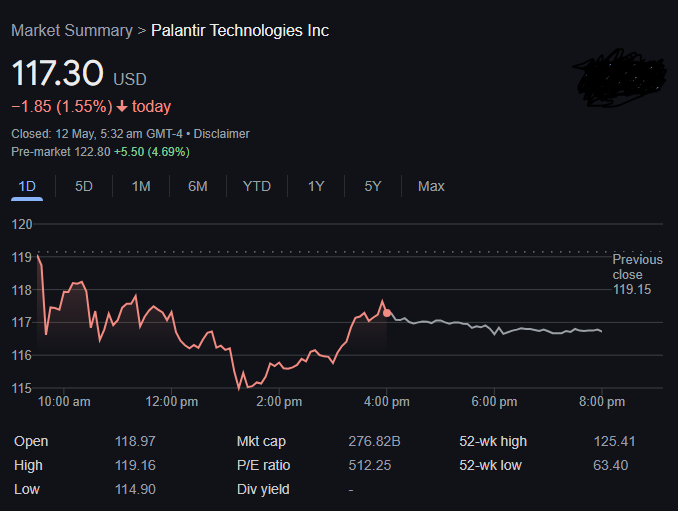The image size is (678, 511).
Task: Switch to the 5D chart tab
Action: [83, 186]
